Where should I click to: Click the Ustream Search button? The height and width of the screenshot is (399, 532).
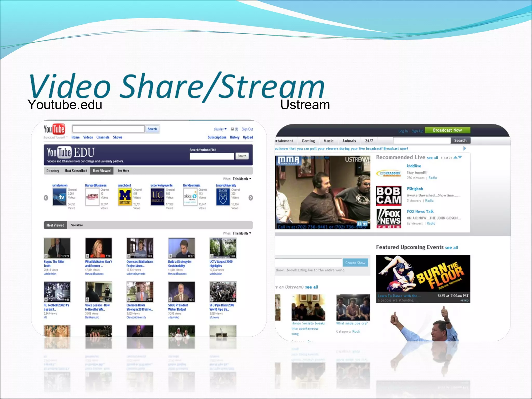(x=460, y=141)
